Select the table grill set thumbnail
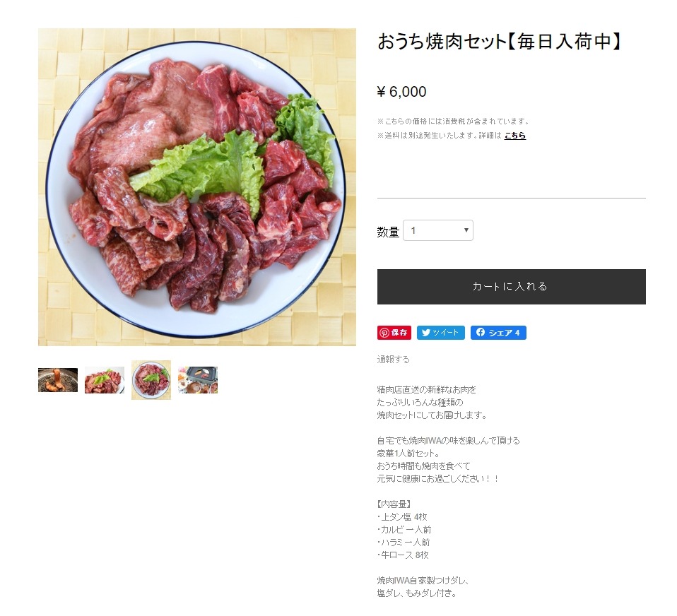Screen dimensions: 677x616 (198, 380)
